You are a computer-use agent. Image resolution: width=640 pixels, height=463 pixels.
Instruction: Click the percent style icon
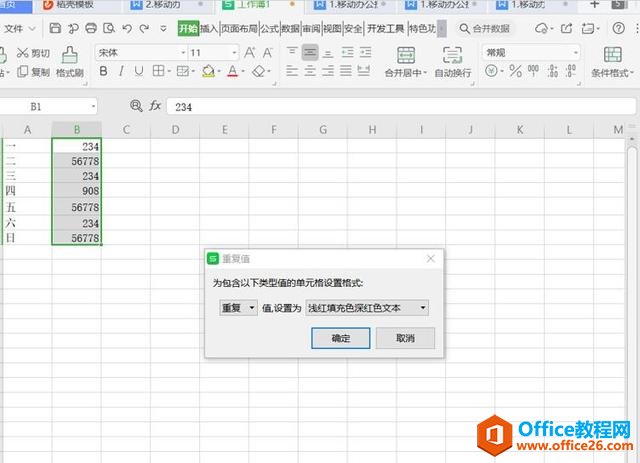514,72
